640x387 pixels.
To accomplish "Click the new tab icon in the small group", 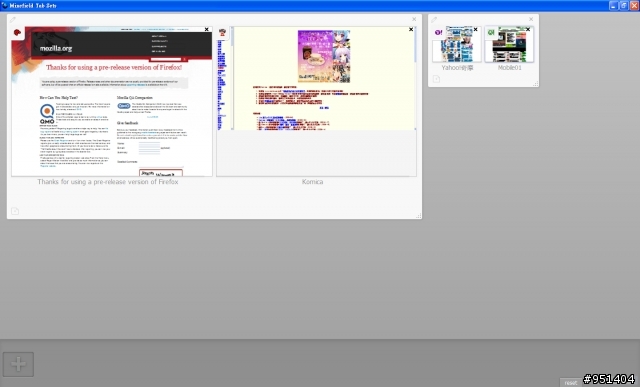I will point(436,79).
